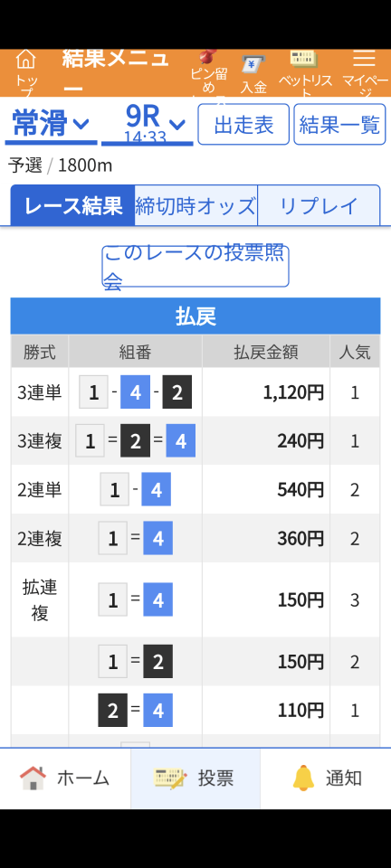Tap black number 2 in 3連複 row
Screen dimensions: 391x868
point(135,440)
